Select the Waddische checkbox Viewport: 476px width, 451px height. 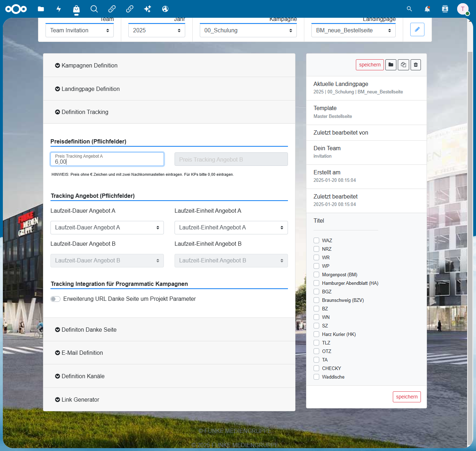point(316,377)
